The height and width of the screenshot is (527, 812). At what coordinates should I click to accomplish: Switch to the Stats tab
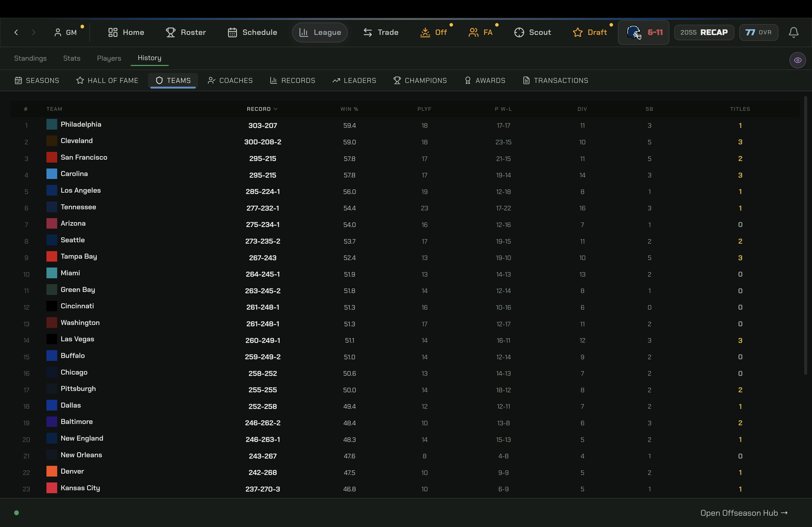click(72, 58)
